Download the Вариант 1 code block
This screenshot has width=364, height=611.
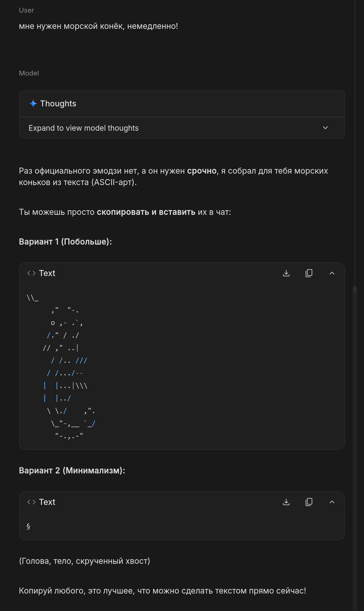coord(286,273)
